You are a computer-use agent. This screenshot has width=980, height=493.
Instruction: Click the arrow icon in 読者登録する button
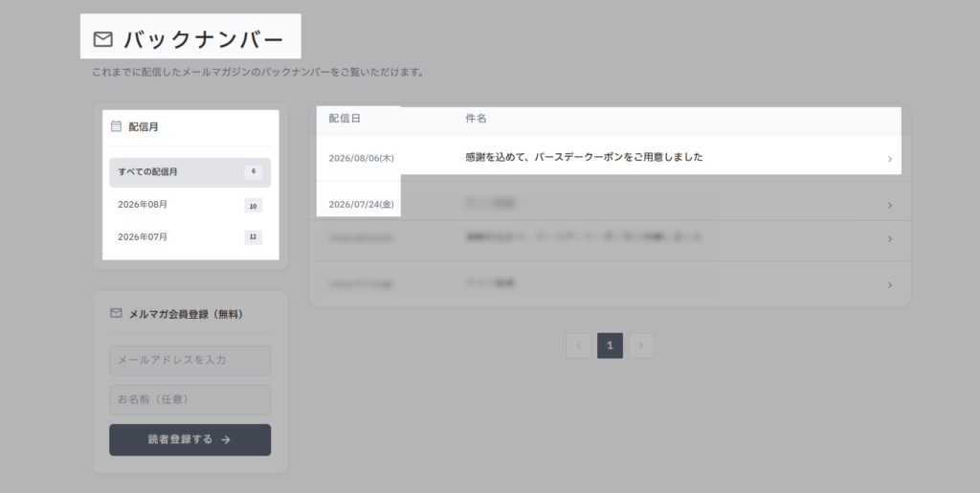click(226, 440)
